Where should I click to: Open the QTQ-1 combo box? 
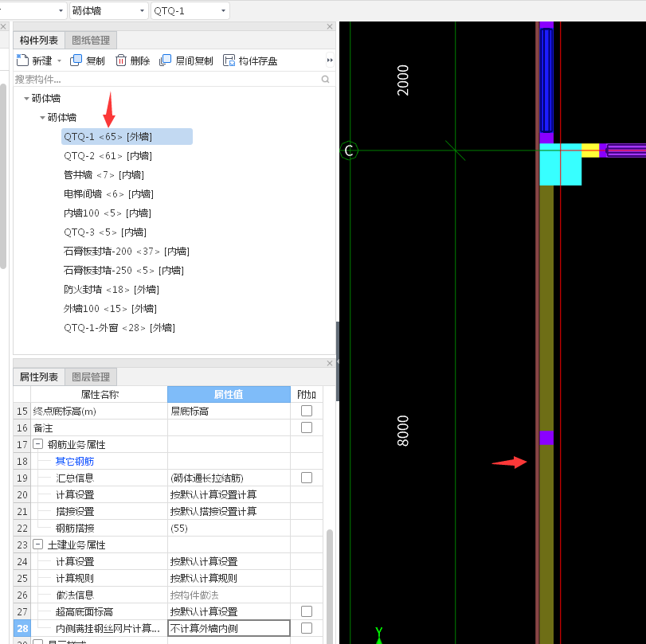190,10
